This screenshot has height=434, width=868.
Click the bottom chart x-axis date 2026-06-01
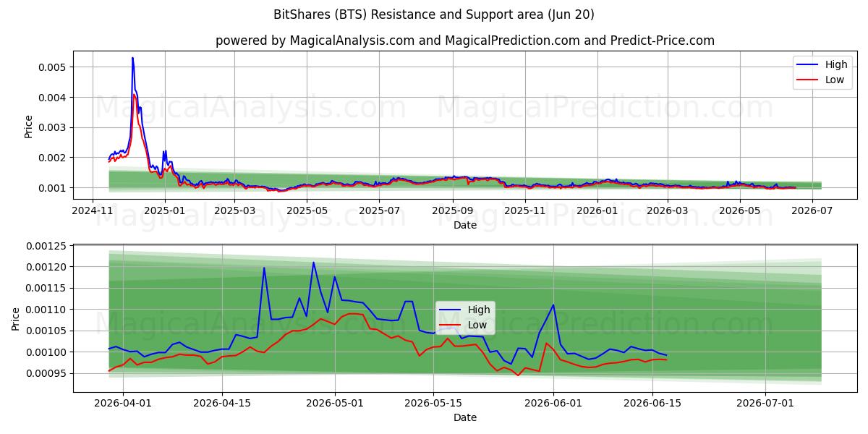click(x=553, y=404)
